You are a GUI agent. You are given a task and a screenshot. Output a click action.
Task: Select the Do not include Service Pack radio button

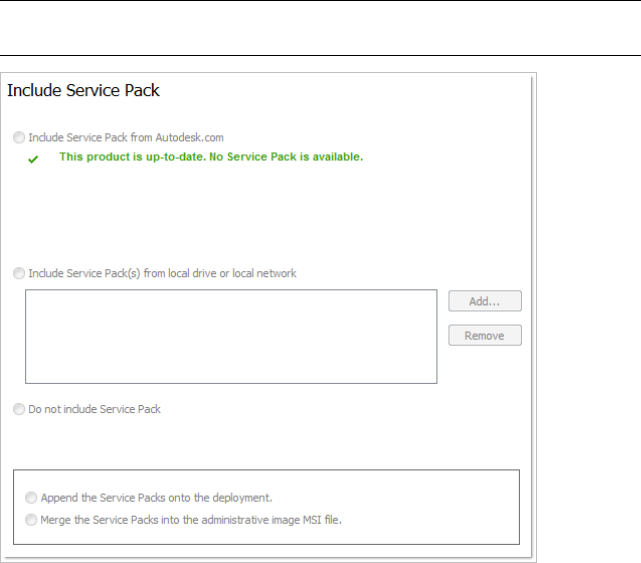pyautogui.click(x=20, y=409)
